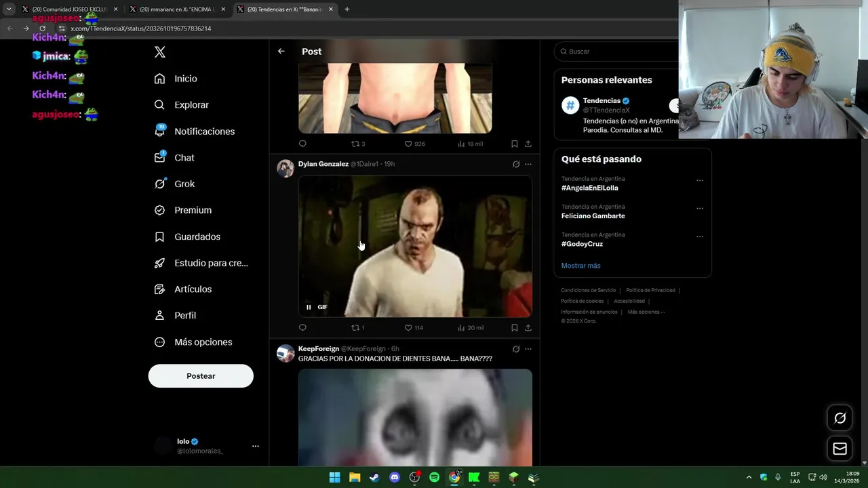Switch to mmarianc en X tab
Screen dimensions: 868x488
point(176,9)
